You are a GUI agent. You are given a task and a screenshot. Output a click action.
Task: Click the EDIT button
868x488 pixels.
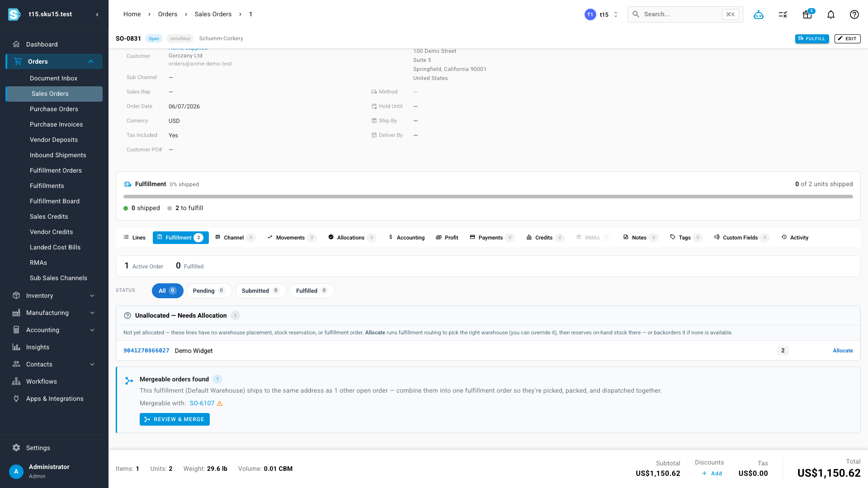(x=847, y=39)
